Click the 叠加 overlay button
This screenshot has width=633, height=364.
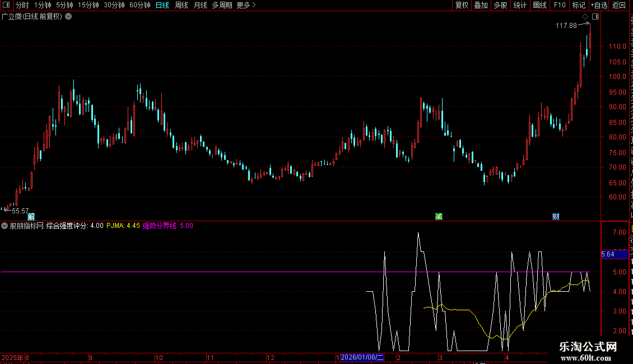click(481, 5)
